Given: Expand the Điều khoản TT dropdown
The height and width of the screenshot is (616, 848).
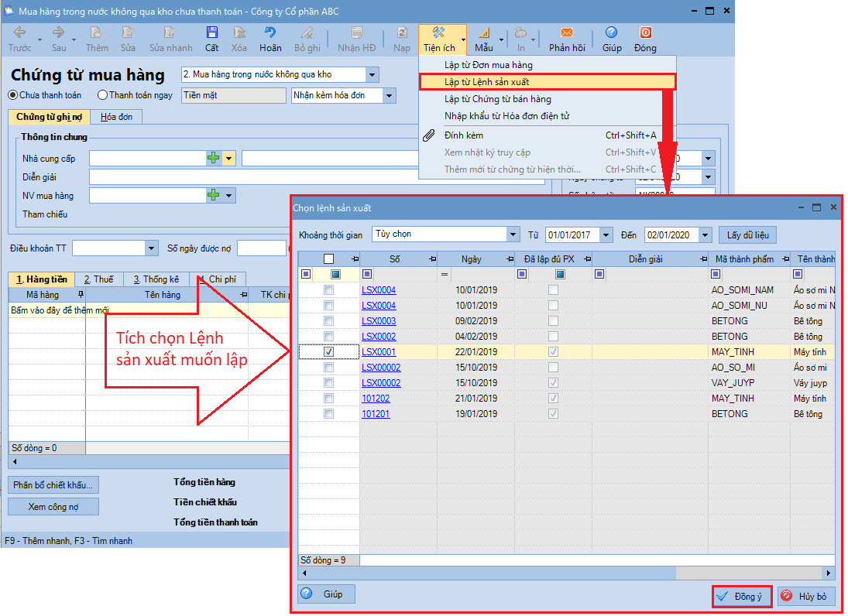Looking at the screenshot, I should (x=151, y=248).
